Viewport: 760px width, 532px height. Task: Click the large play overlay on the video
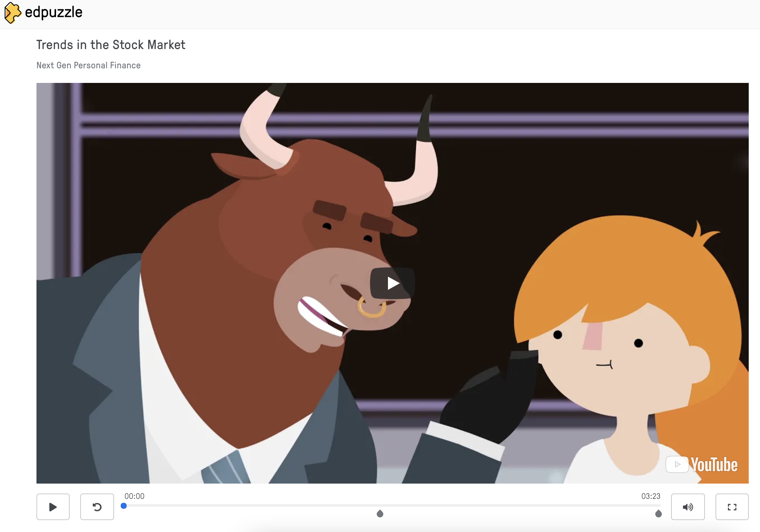[393, 283]
